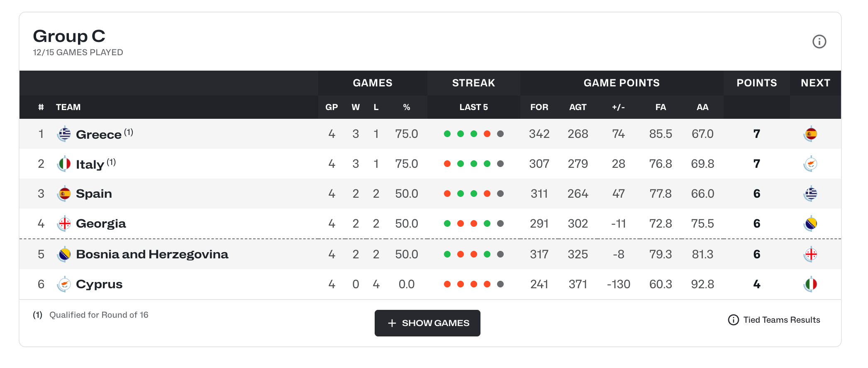Click Italy flag in Cyprus's Next column
868x368 pixels.
(x=811, y=285)
